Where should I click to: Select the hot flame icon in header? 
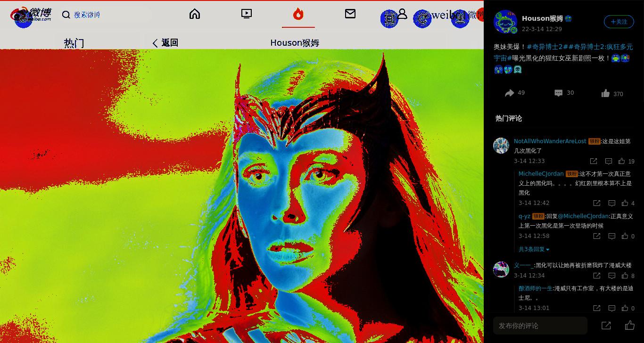tap(298, 14)
